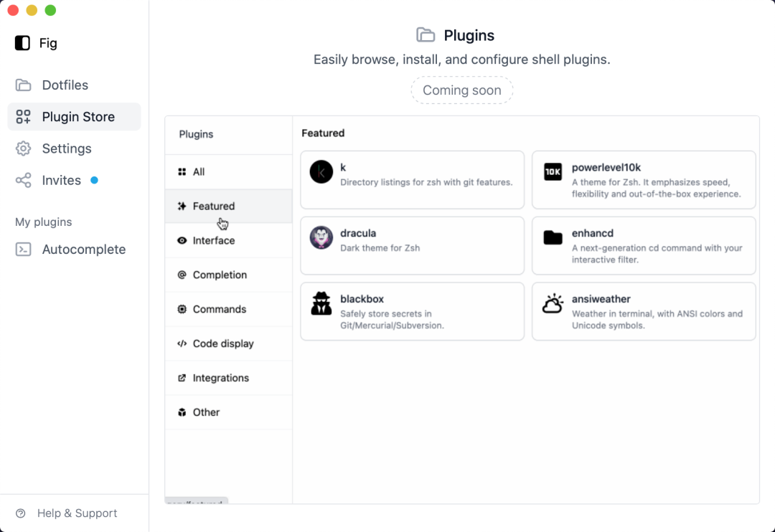This screenshot has width=775, height=532.
Task: Click the Settings gear icon
Action: (x=24, y=148)
